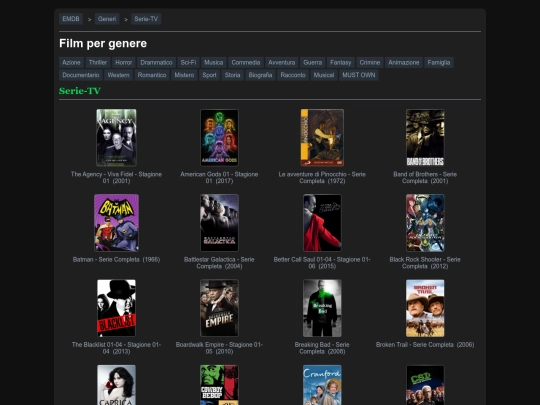Open the MUST OWN tag

click(359, 75)
